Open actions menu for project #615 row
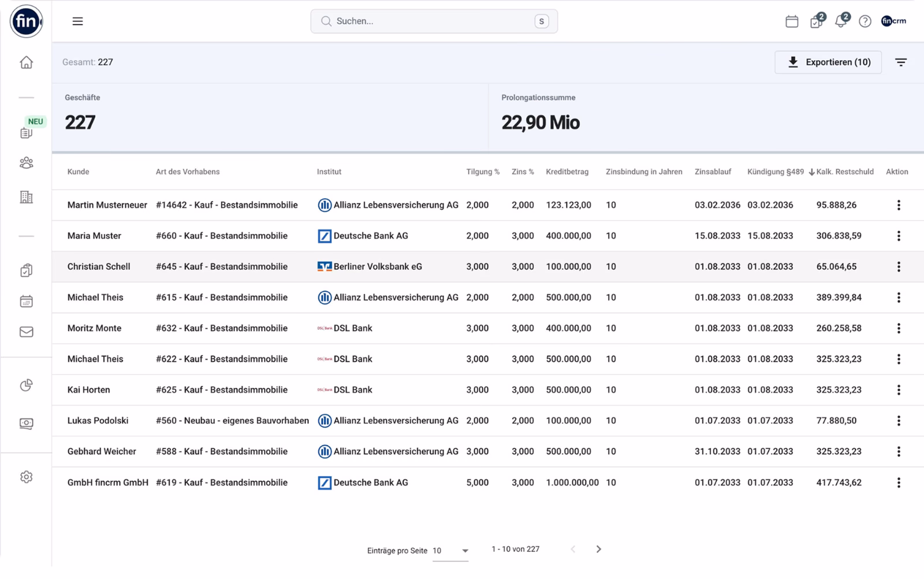Viewport: 924px width, 579px height. coord(899,298)
